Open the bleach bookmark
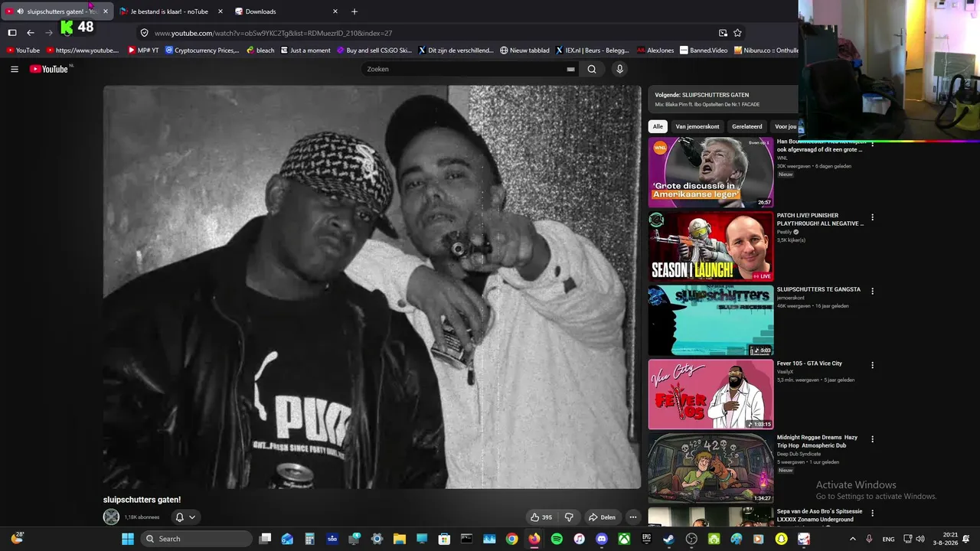980x551 pixels. tap(260, 51)
